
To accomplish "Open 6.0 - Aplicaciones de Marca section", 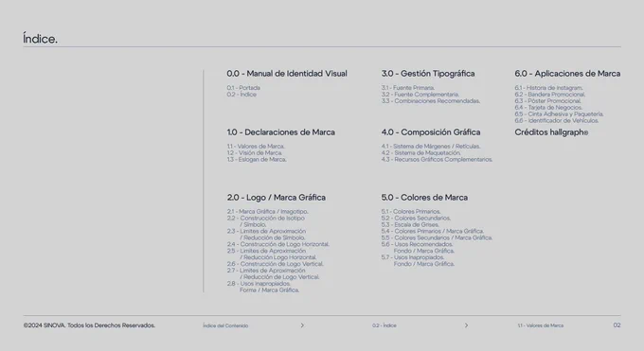I will coord(567,74).
